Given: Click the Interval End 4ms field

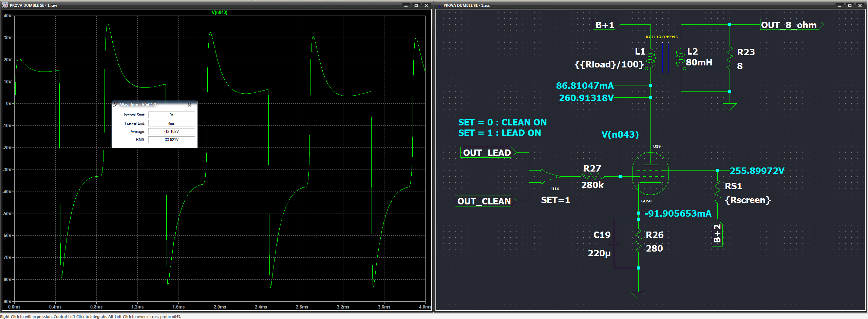Looking at the screenshot, I should 171,123.
